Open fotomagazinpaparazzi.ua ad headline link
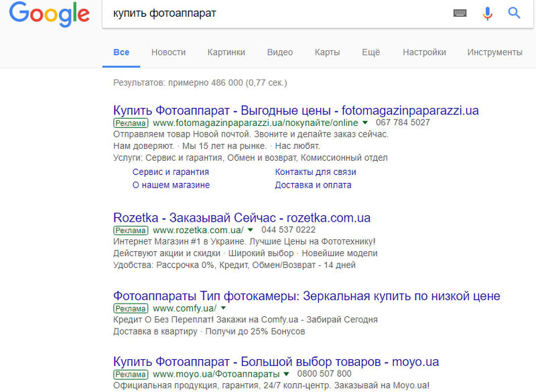The width and height of the screenshot is (536, 392). point(296,111)
